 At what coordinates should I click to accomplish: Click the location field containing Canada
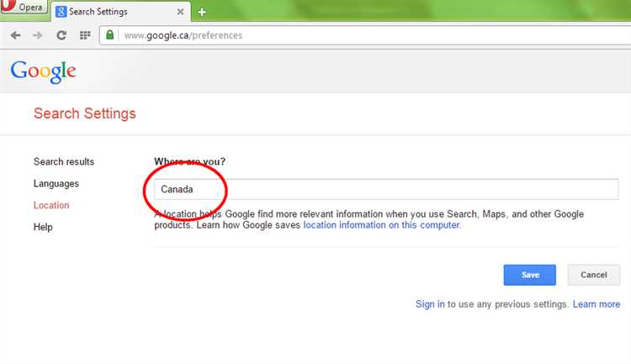[x=386, y=190]
